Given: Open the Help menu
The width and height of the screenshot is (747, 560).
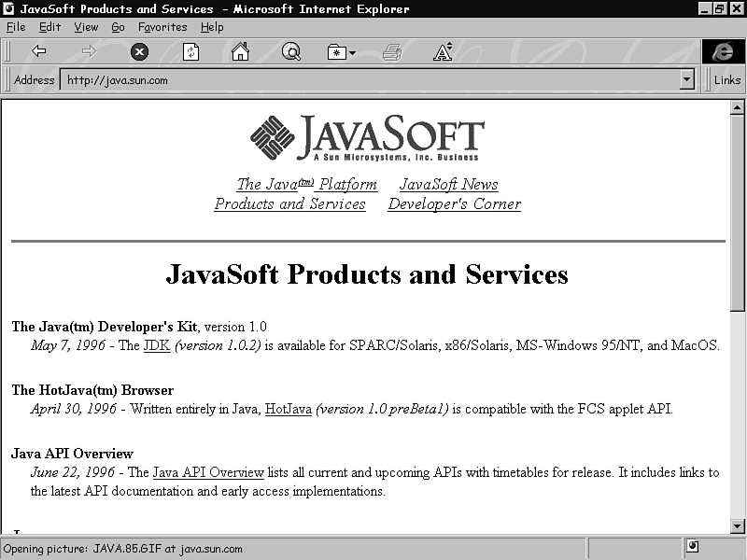Looking at the screenshot, I should click(212, 27).
